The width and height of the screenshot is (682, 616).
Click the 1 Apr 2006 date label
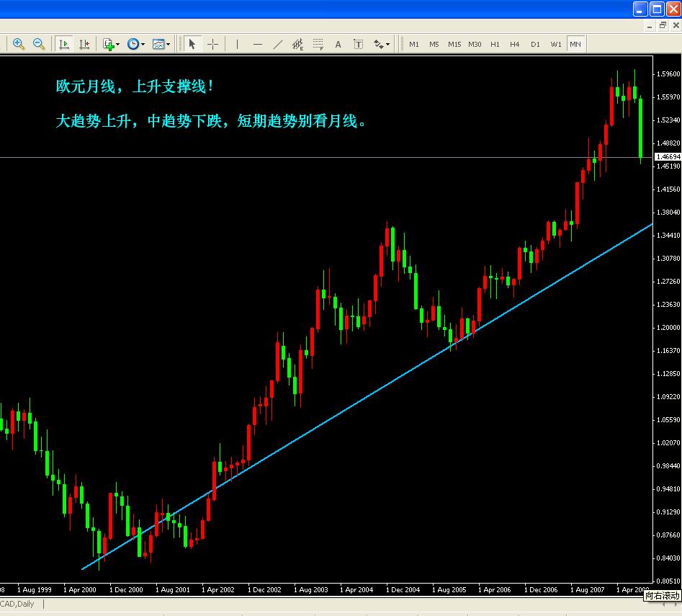[495, 590]
